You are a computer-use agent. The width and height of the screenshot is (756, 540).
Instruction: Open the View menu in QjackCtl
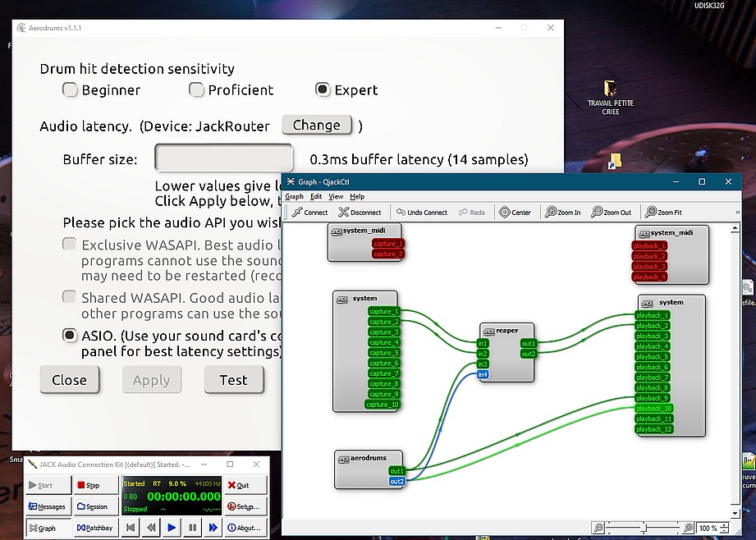point(336,196)
